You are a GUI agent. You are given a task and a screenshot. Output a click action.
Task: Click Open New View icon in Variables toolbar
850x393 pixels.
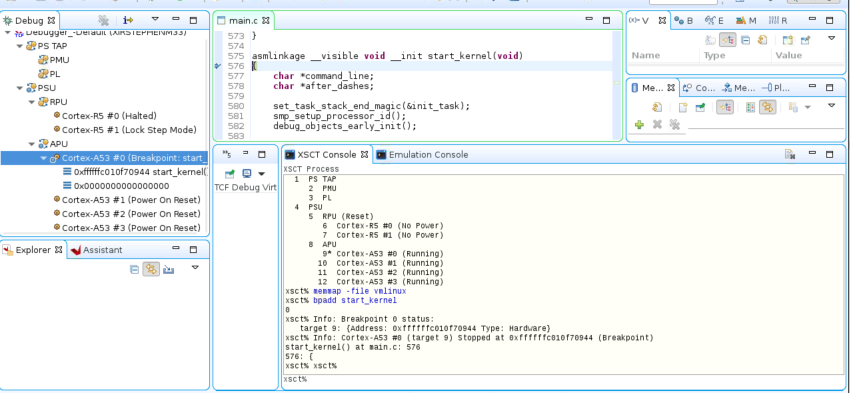(x=788, y=40)
